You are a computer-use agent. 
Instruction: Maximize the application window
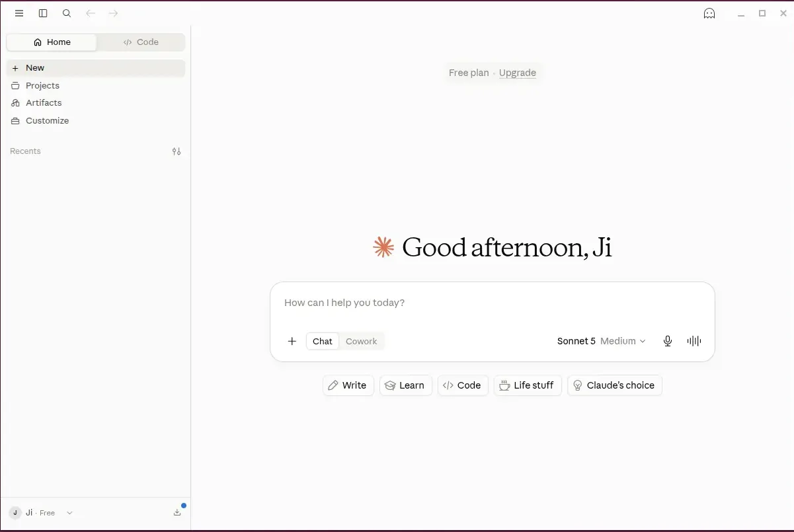click(x=762, y=13)
